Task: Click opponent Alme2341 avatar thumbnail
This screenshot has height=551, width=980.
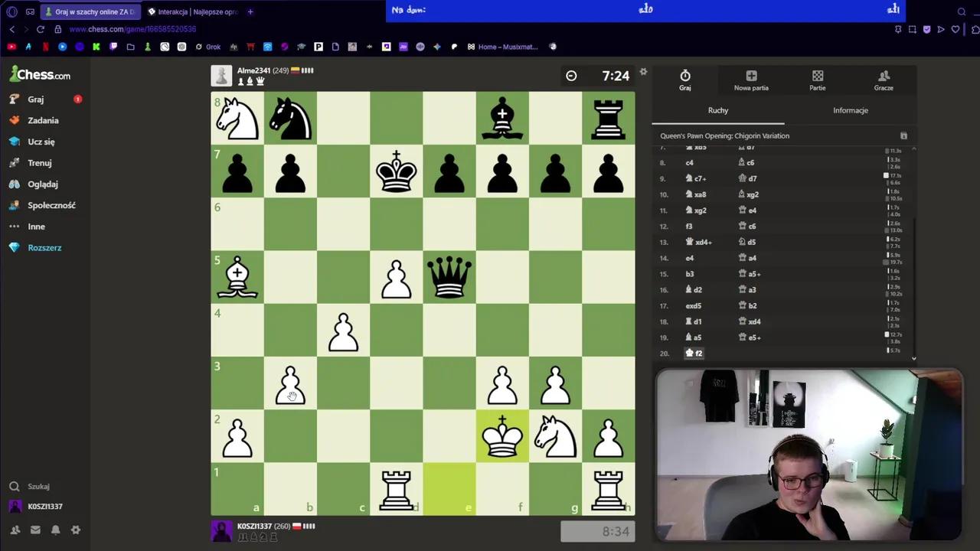Action: pyautogui.click(x=221, y=76)
